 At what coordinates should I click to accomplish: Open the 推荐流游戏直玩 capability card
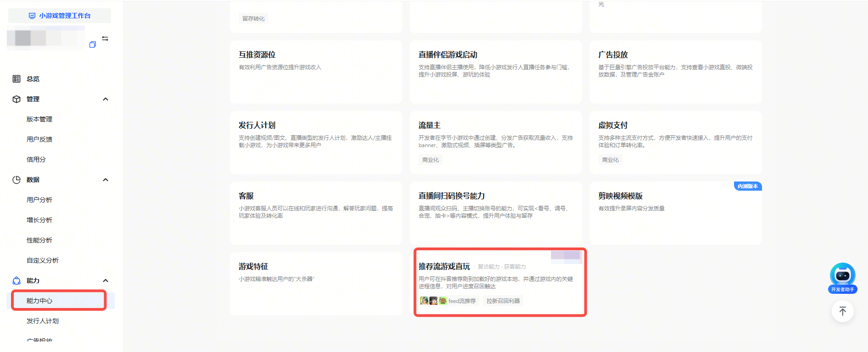(500, 282)
